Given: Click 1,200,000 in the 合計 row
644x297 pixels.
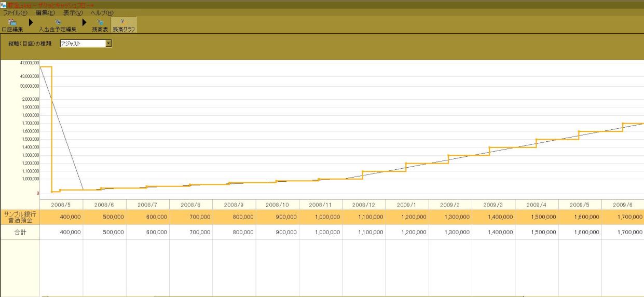Looking at the screenshot, I should click(414, 232).
